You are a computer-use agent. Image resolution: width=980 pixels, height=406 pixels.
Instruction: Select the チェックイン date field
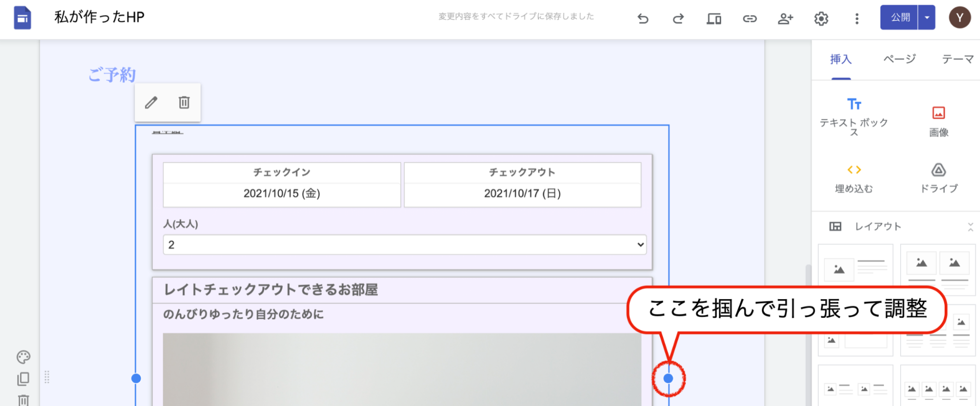[282, 193]
